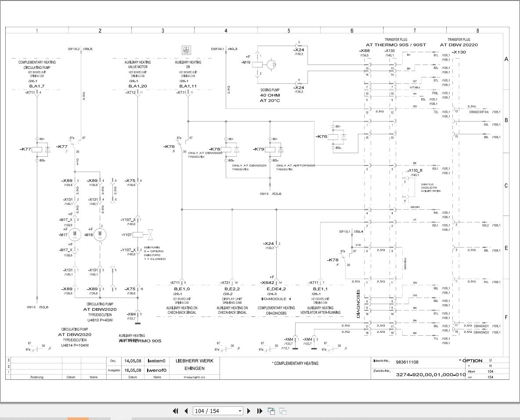Click the EHINGEN text in title block
The height and width of the screenshot is (420, 520).
click(194, 368)
